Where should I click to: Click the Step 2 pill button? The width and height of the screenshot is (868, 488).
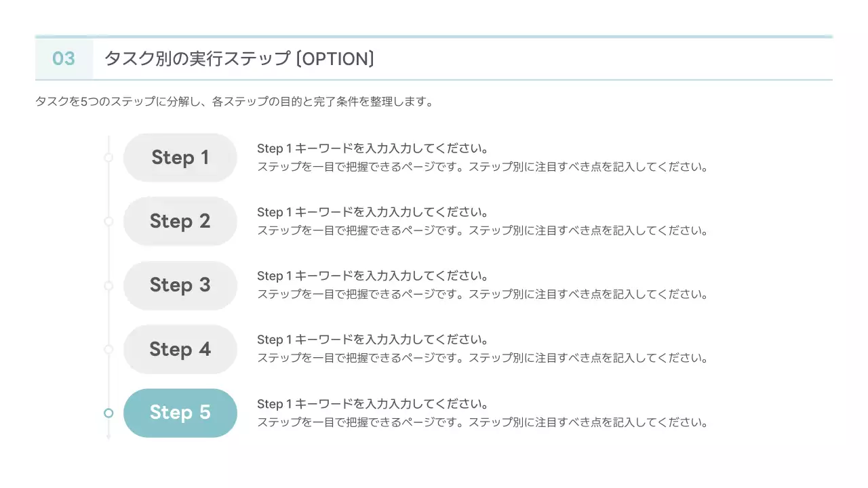180,222
